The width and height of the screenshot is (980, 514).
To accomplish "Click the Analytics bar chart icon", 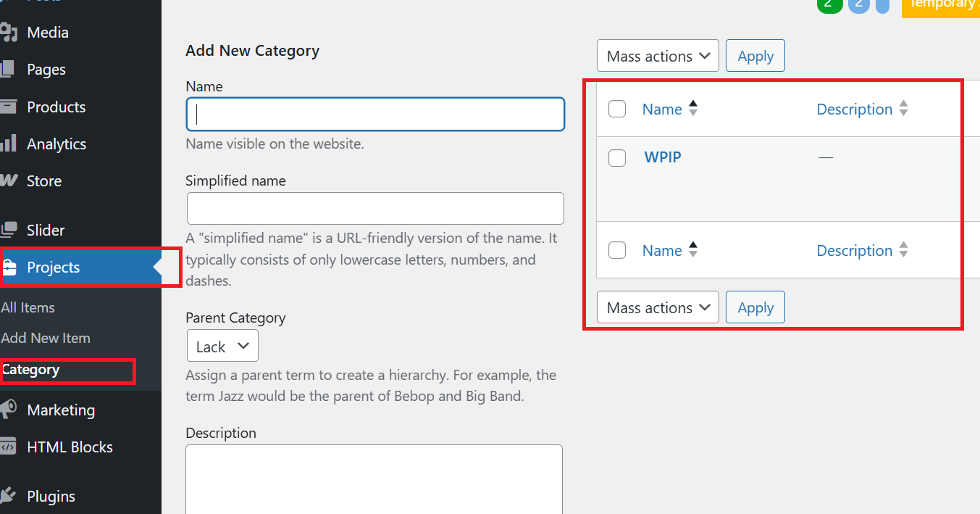I will [8, 144].
